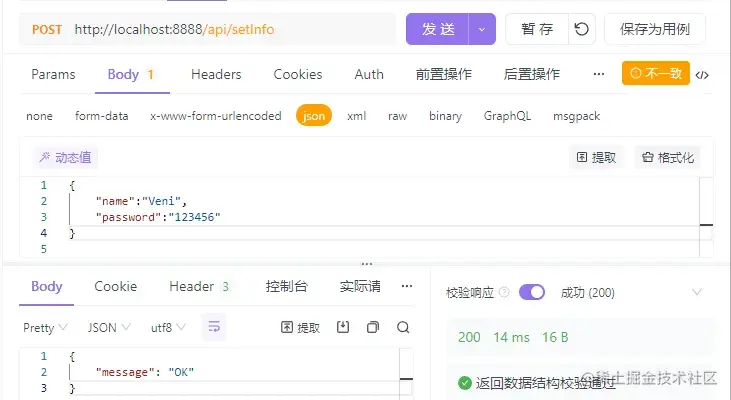Switch to the Auth tab
This screenshot has height=400, width=731.
[369, 75]
